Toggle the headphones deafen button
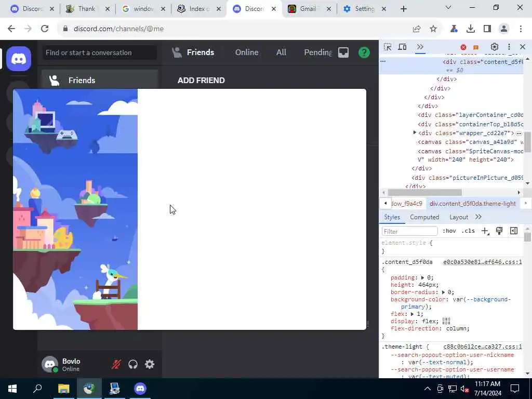 [x=133, y=364]
